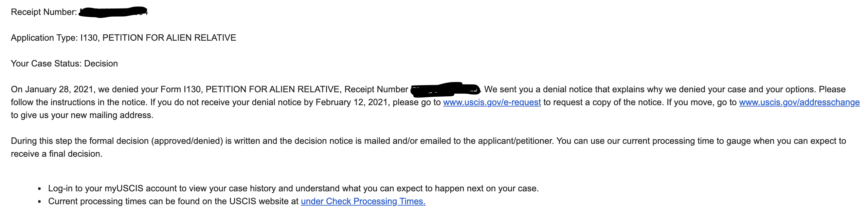Click the sentence about new mailing address
Image resolution: width=868 pixels, height=211 pixels.
pos(82,115)
